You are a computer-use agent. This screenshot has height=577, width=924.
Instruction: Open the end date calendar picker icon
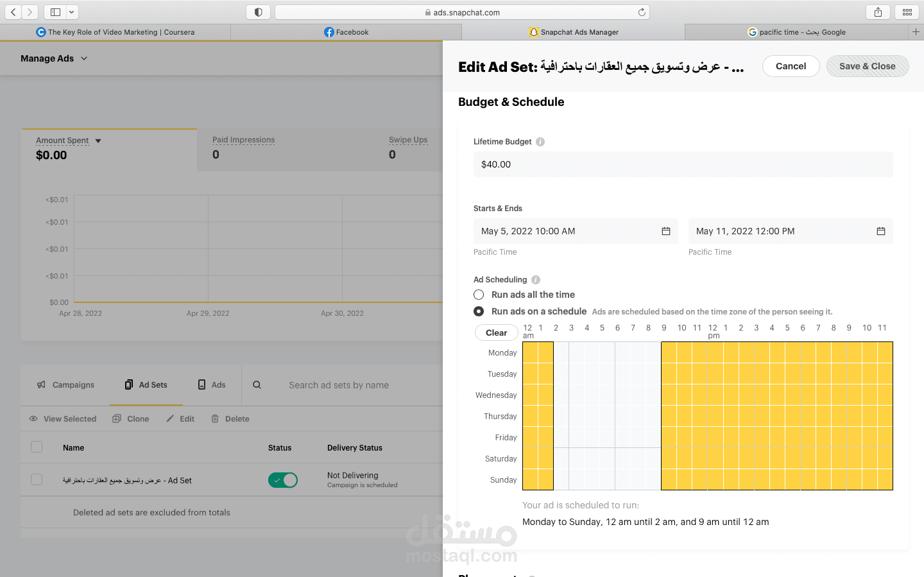coord(881,231)
